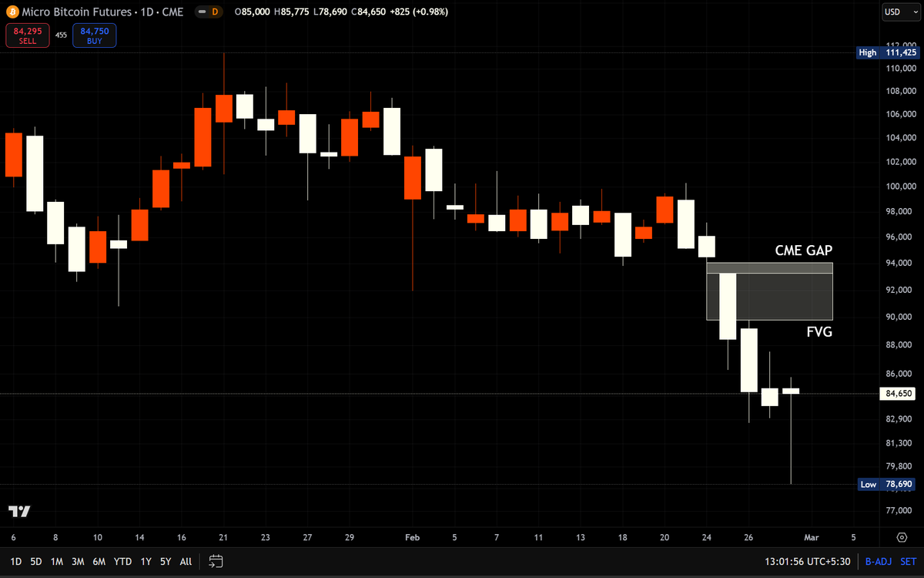This screenshot has height=578, width=924.
Task: Select the 1Y date range
Action: click(x=146, y=562)
